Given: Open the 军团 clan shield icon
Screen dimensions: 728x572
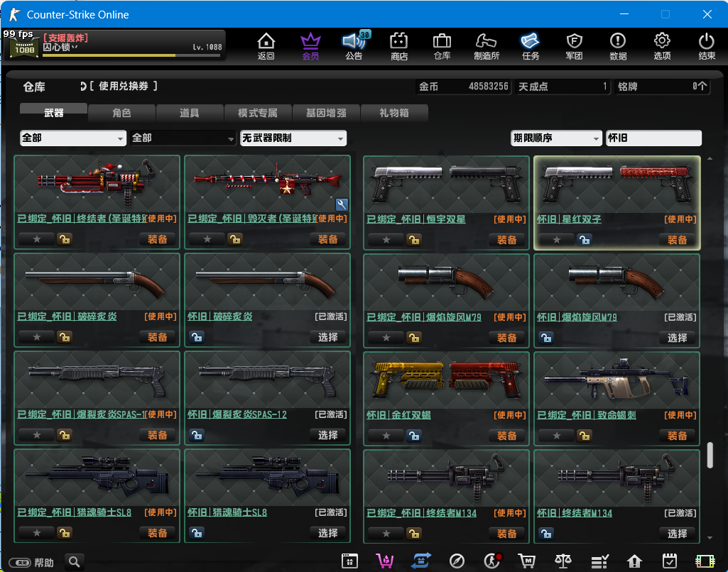Looking at the screenshot, I should pos(575,46).
